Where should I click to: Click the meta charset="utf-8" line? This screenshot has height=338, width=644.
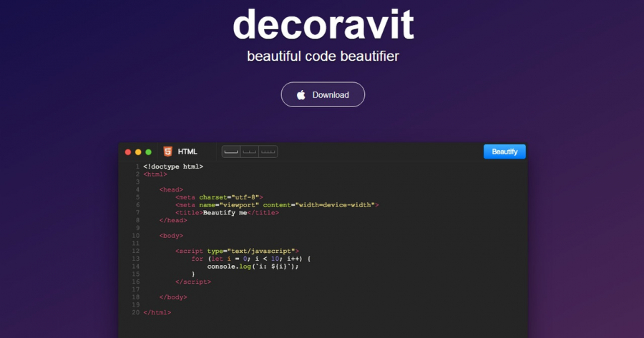coord(220,197)
